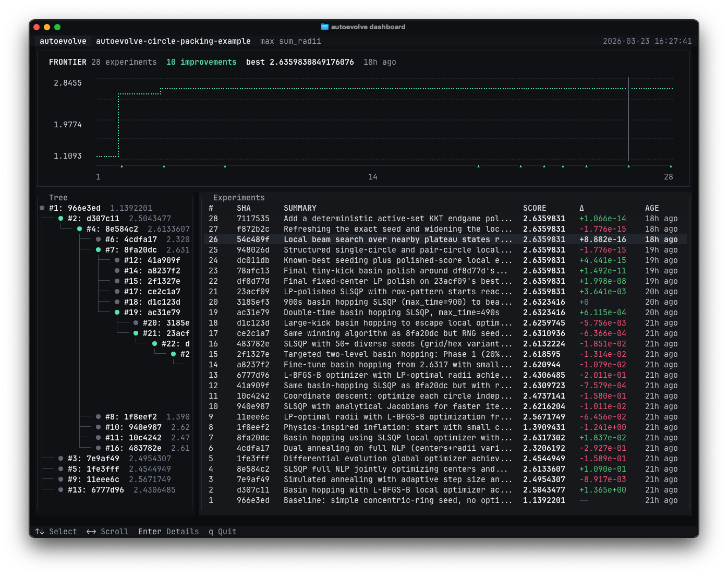The width and height of the screenshot is (728, 576).
Task: Select tree node #9: 11eee6c
Action: point(115,479)
